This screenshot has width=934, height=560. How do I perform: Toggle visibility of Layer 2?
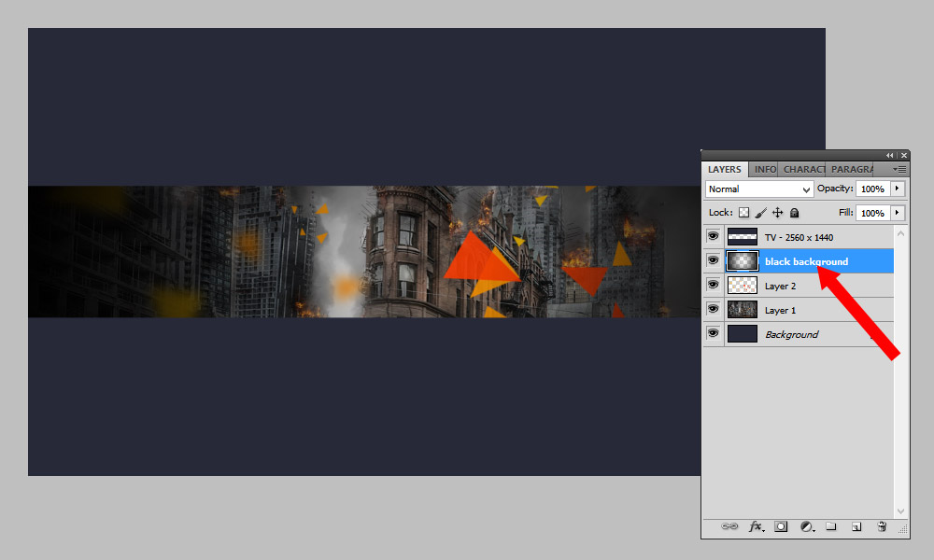pyautogui.click(x=713, y=285)
